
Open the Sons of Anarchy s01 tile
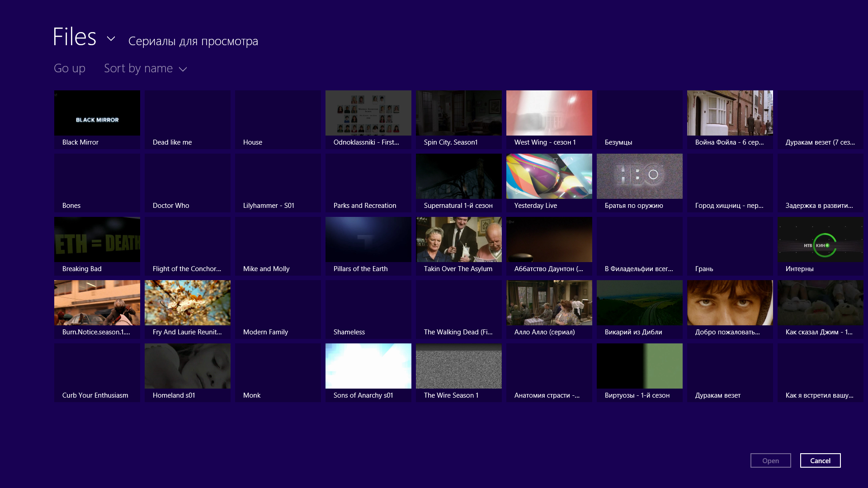tap(368, 372)
